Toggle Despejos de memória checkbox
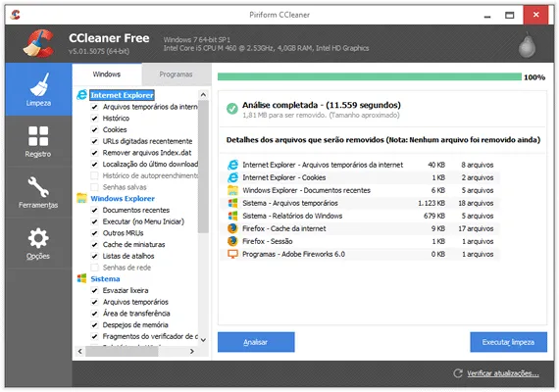 [x=94, y=325]
